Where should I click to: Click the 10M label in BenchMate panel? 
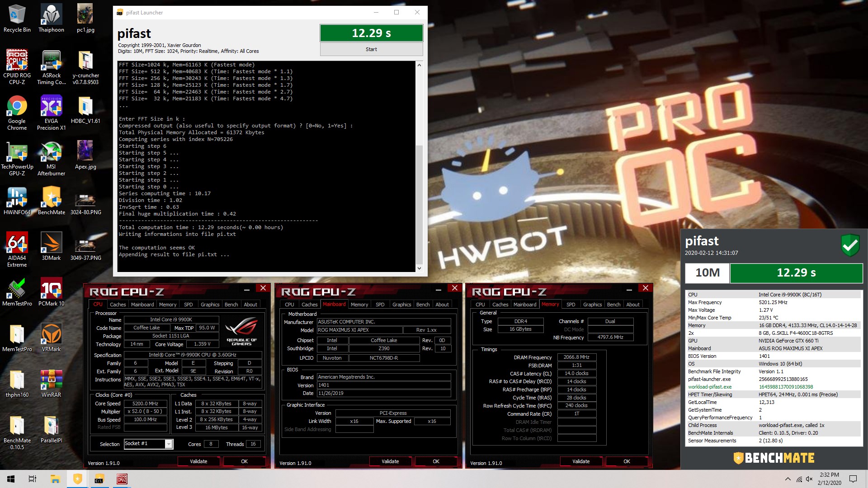[707, 273]
